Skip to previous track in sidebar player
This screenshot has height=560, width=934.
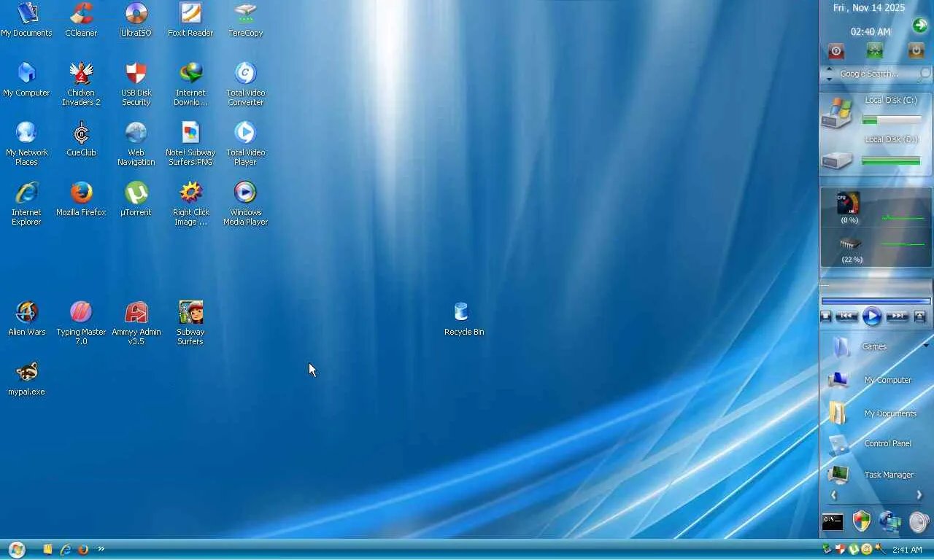(x=846, y=316)
